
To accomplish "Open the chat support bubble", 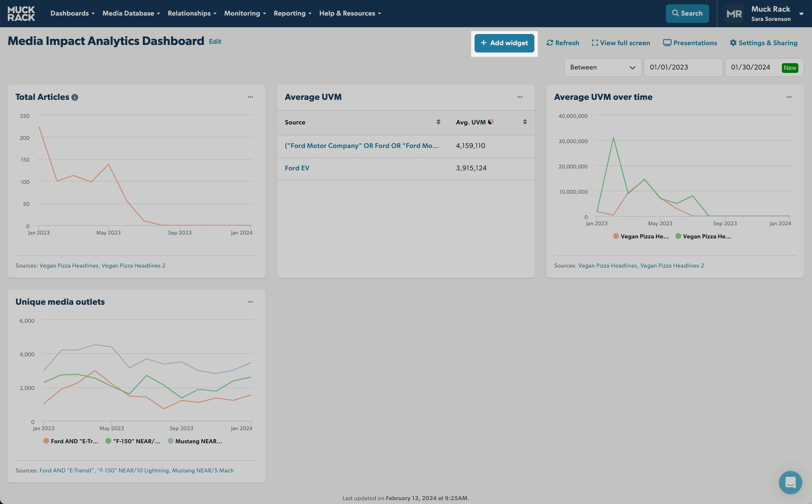I will pos(790,482).
